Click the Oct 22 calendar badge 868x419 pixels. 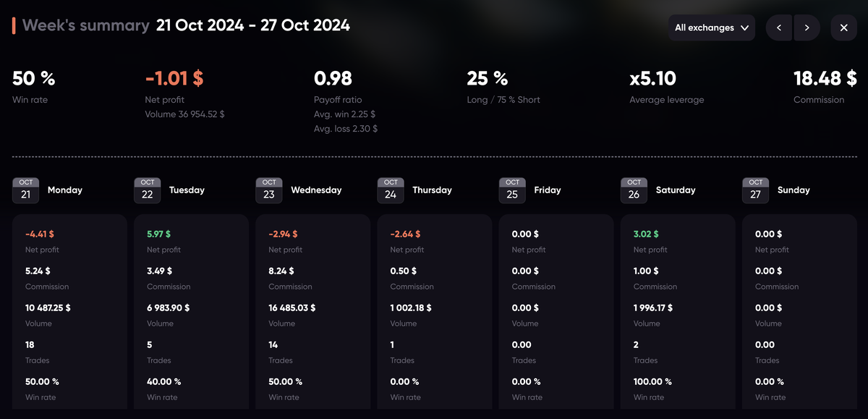click(147, 190)
